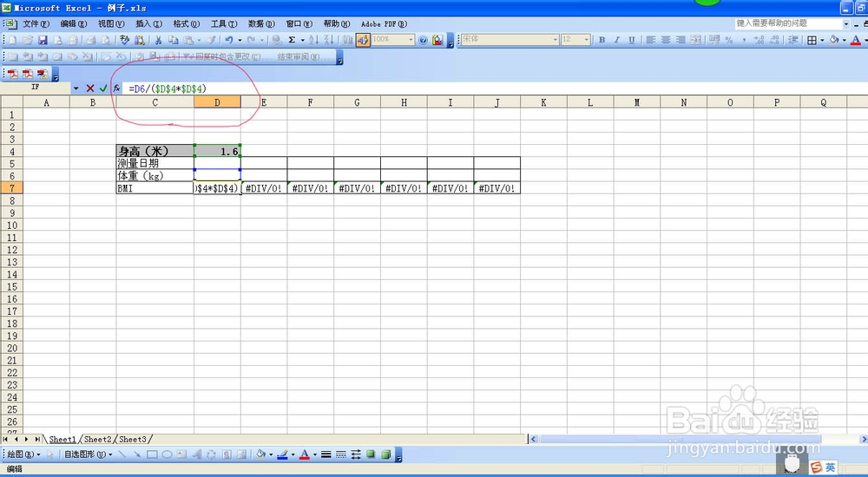Click the Undo arrow icon
Viewport: 868px width, 477px height.
(228, 40)
